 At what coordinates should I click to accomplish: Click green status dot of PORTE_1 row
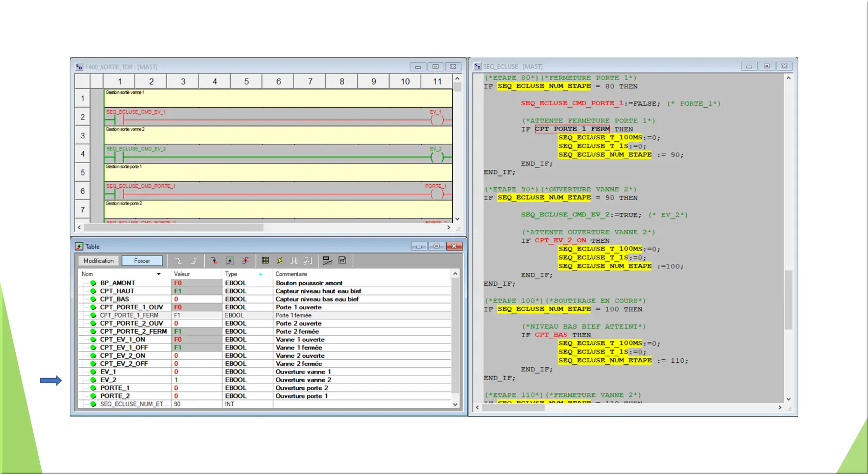93,388
